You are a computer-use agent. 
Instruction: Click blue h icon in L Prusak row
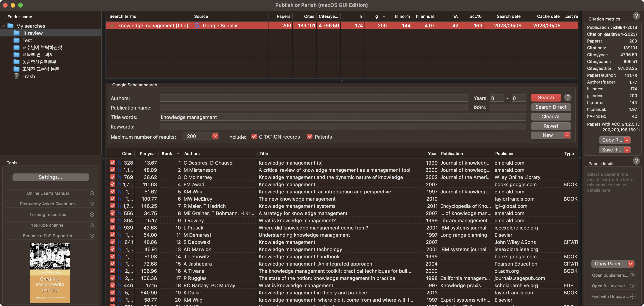click(119, 228)
